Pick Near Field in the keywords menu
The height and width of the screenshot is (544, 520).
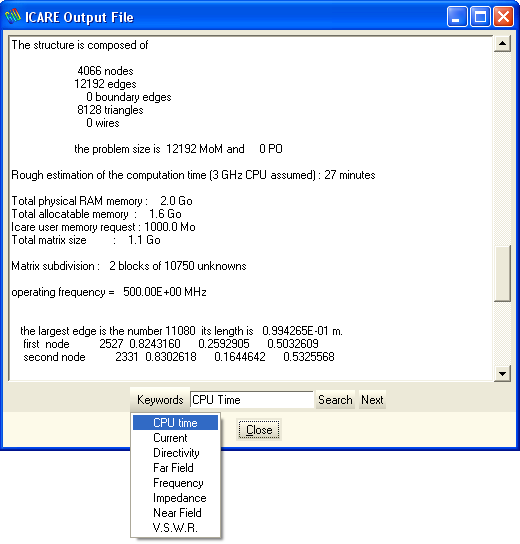tap(176, 512)
